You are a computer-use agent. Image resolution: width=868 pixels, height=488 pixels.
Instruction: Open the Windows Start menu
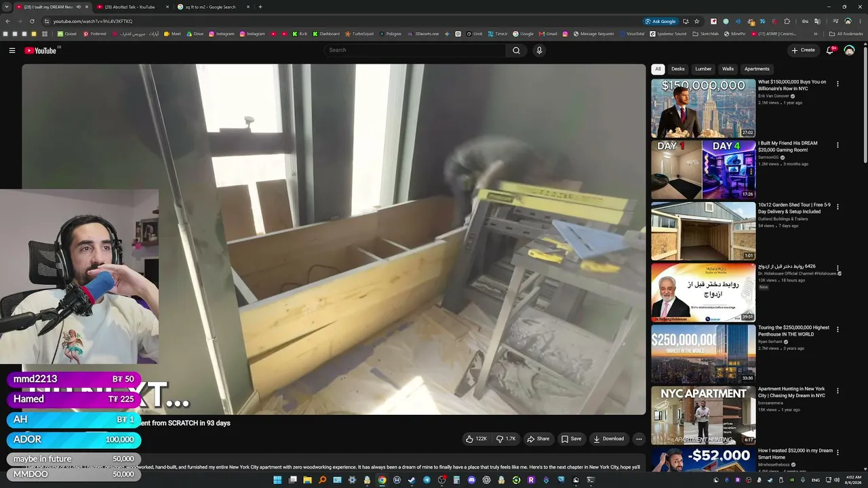point(277,480)
